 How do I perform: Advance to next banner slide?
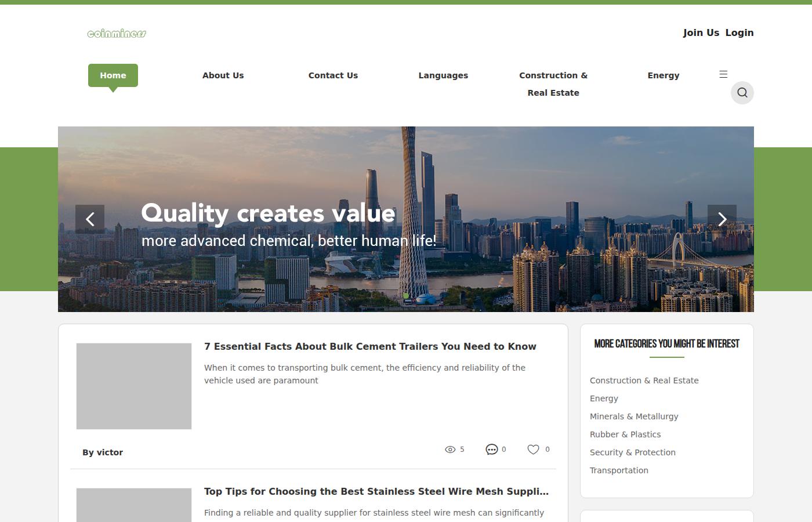[x=722, y=219]
